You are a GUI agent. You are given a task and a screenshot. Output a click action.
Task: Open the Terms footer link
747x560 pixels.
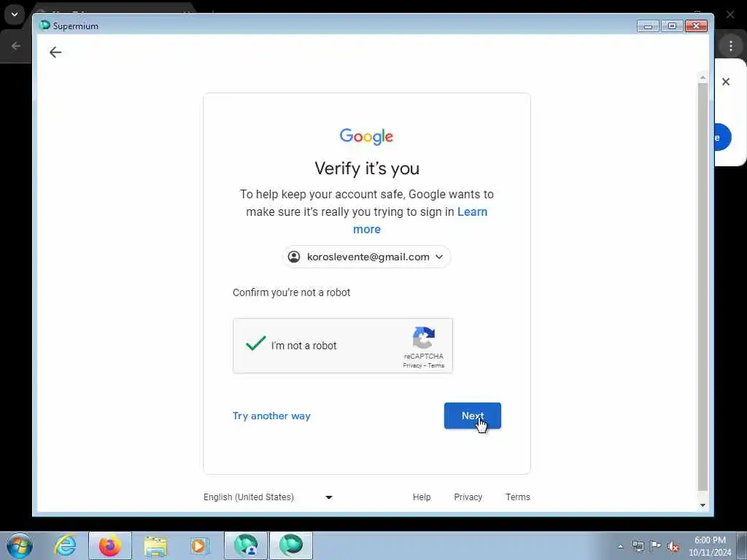tap(518, 497)
